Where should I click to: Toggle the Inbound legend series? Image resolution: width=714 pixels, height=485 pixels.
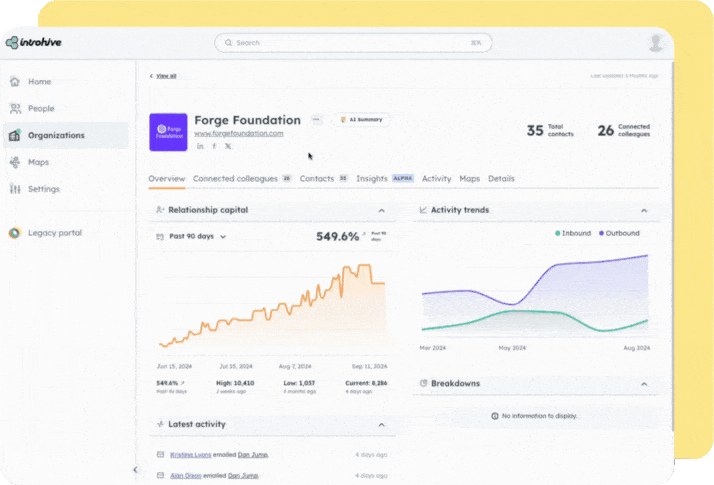coord(573,233)
